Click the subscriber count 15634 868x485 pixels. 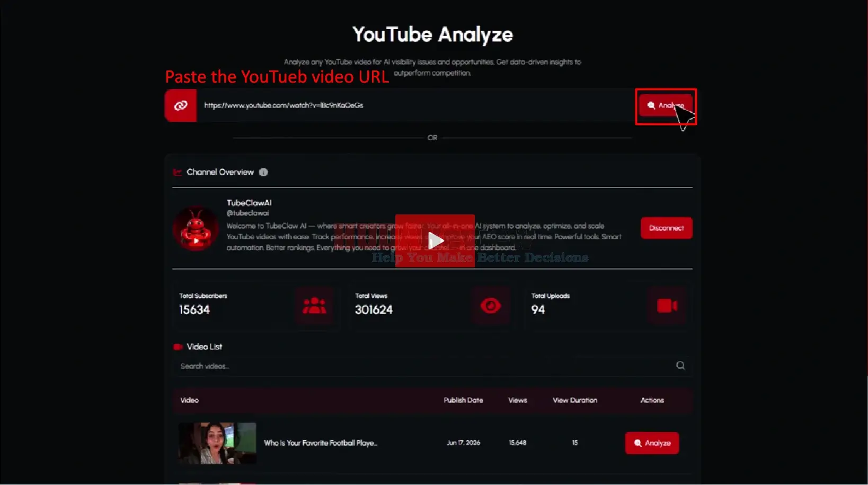194,310
